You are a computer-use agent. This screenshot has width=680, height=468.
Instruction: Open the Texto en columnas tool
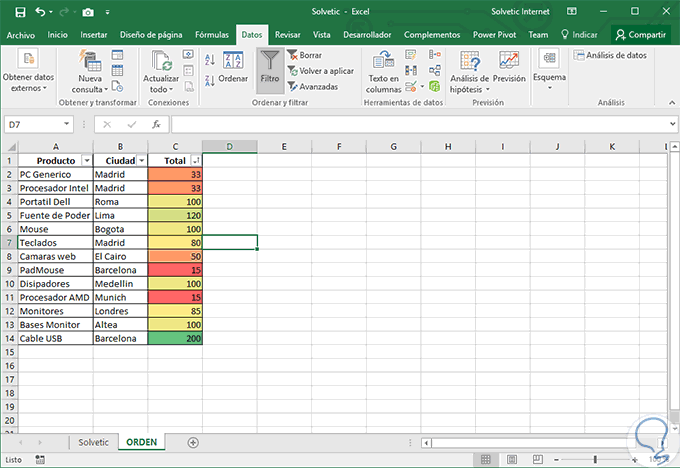coord(383,72)
